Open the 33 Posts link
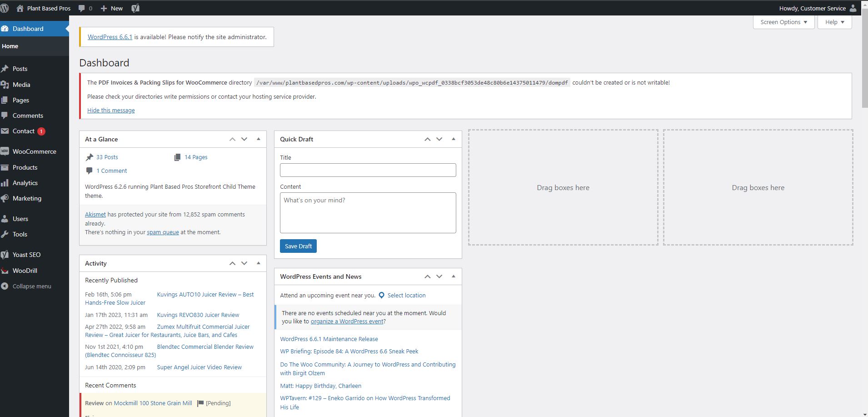Image resolution: width=868 pixels, height=417 pixels. 107,157
